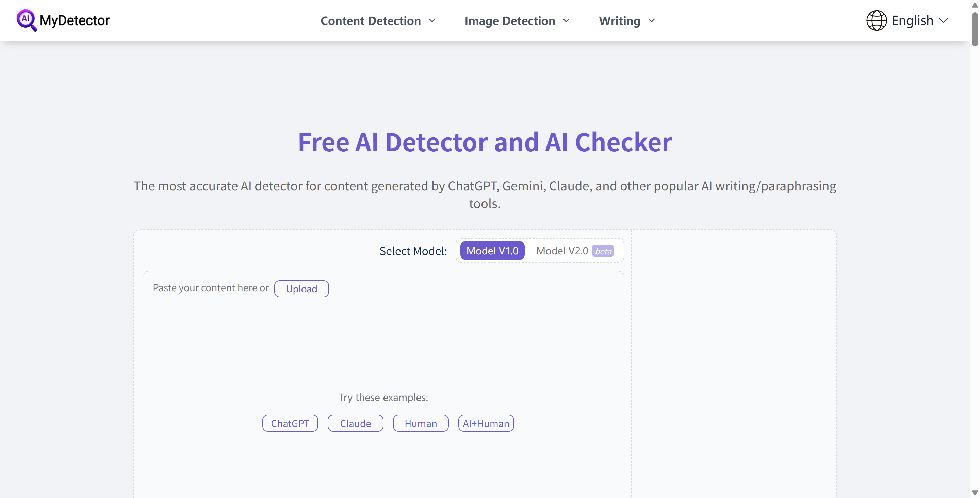The width and height of the screenshot is (980, 498).
Task: Try the ChatGPT example
Action: point(290,423)
